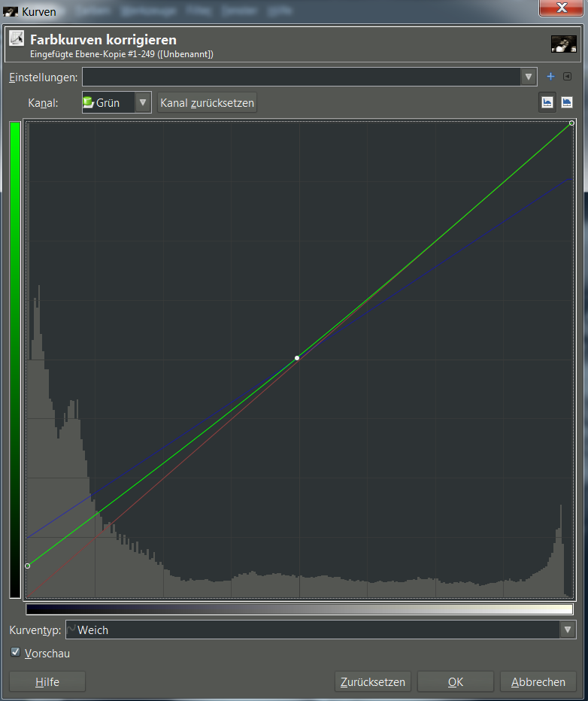The image size is (588, 701).
Task: Cancel the dialog with Abbrechen
Action: click(538, 682)
